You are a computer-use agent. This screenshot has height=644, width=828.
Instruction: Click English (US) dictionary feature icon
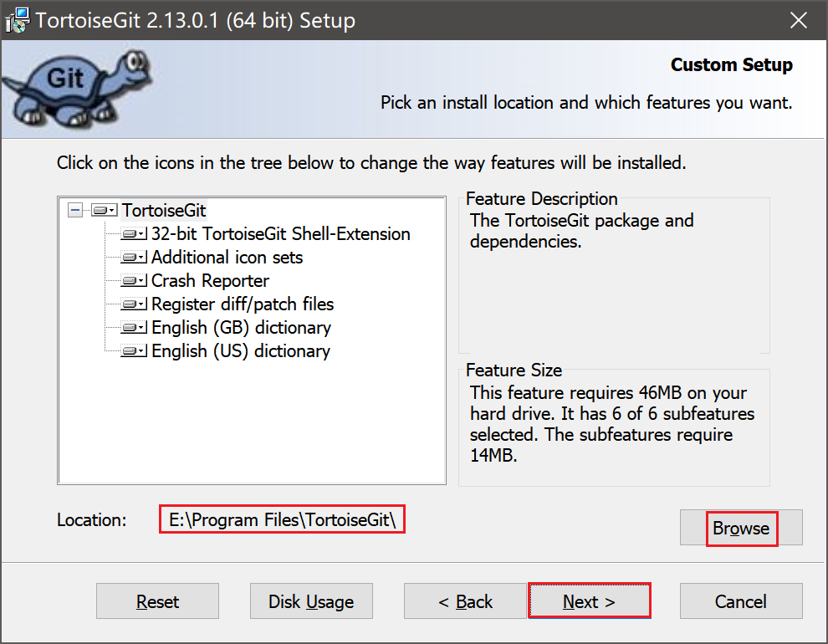(x=134, y=351)
